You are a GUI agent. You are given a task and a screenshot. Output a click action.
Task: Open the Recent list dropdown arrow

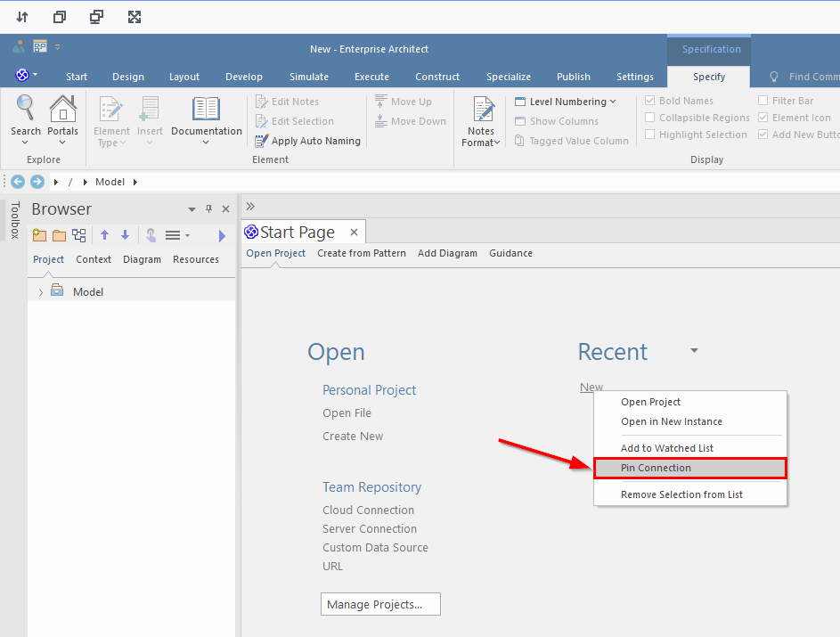pyautogui.click(x=694, y=350)
